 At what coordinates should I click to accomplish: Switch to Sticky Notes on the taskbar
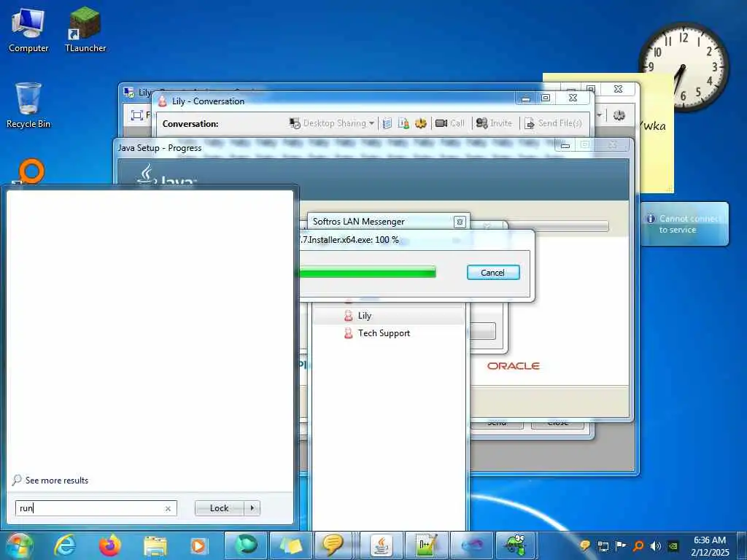[291, 545]
